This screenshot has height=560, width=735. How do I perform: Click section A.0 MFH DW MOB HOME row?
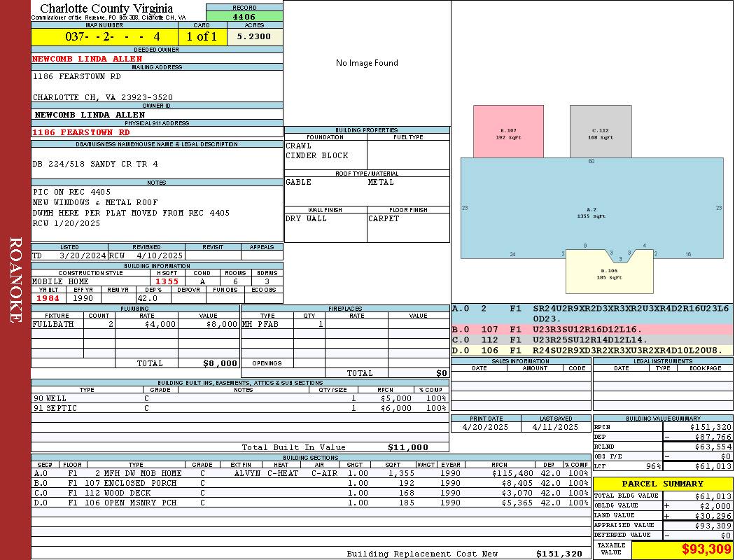click(311, 473)
